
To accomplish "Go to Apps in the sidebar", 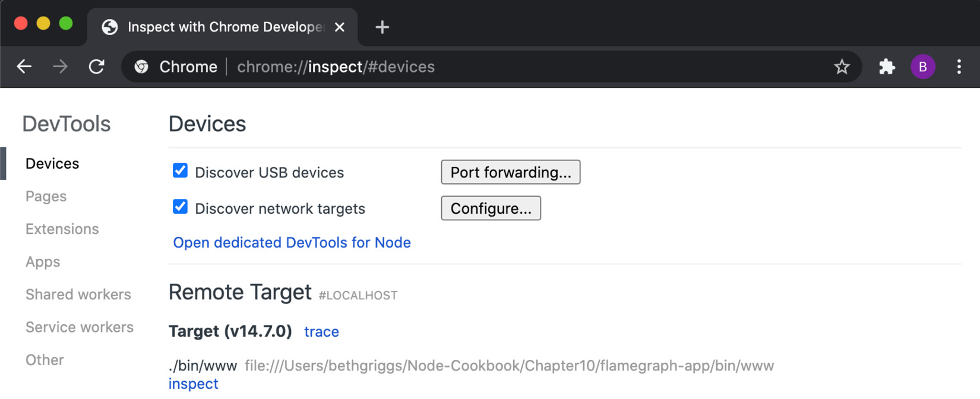I will click(x=43, y=262).
